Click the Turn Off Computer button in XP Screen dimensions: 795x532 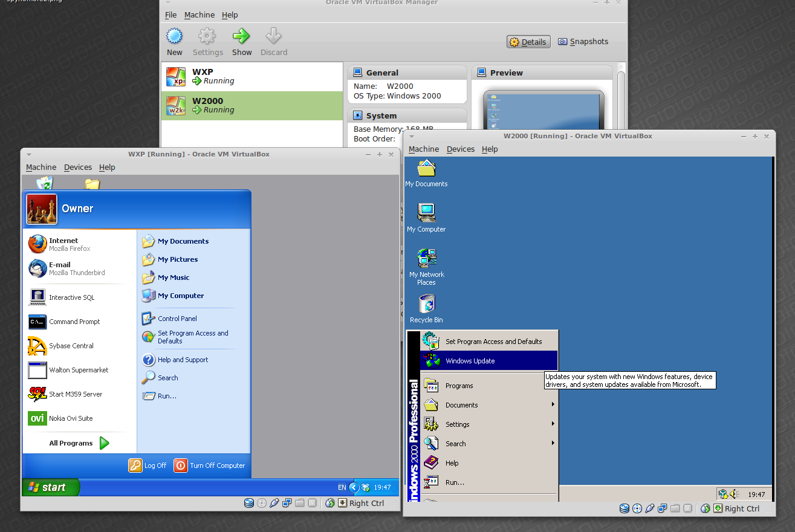point(210,465)
